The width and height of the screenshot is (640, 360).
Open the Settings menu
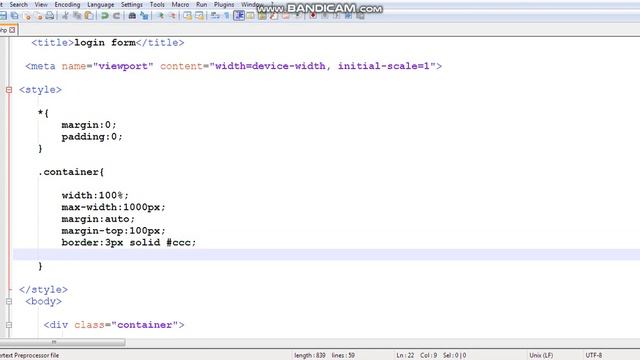click(x=132, y=4)
